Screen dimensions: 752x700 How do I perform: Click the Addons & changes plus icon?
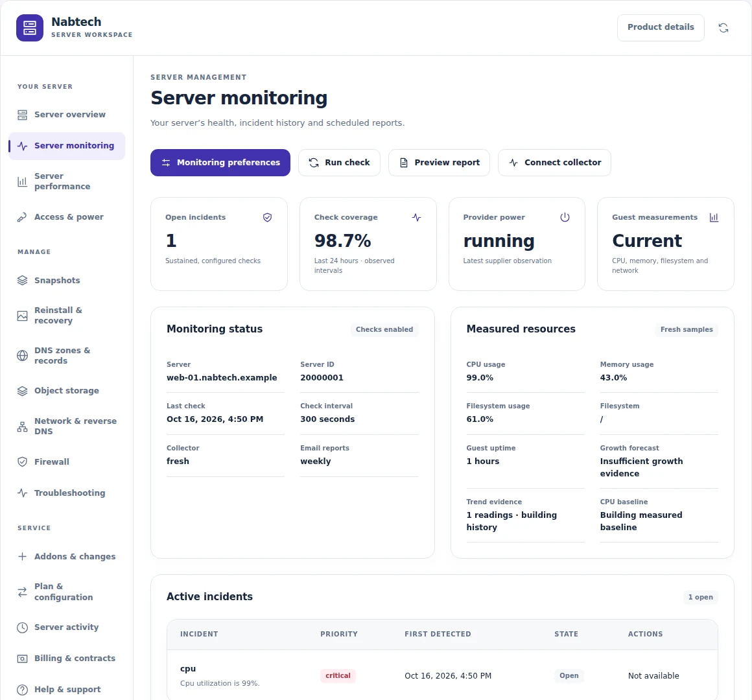pos(23,556)
